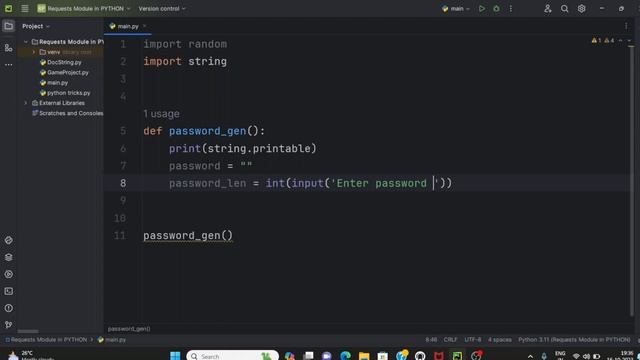Open PyCharm icon in Windows taskbar
The image size is (640, 360).
tap(457, 356)
